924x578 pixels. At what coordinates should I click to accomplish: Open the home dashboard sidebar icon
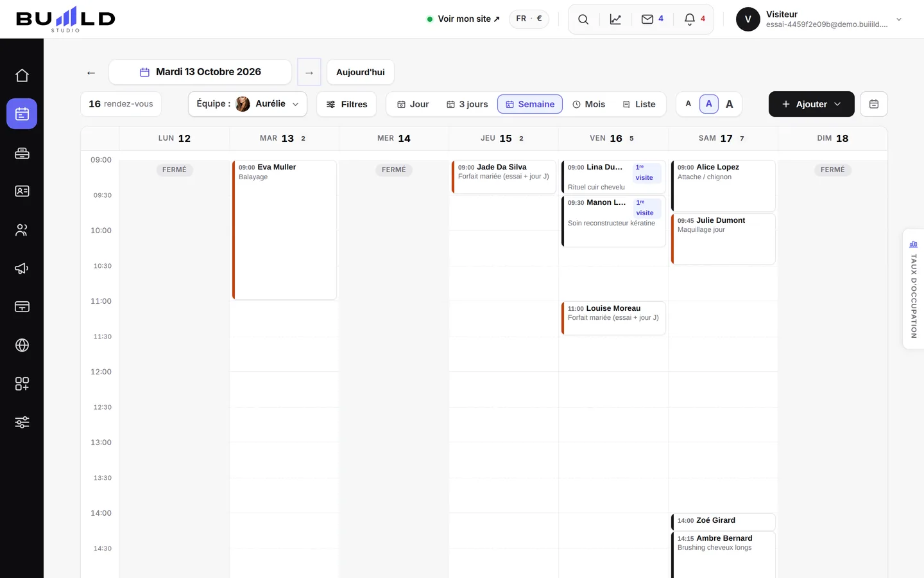click(x=22, y=75)
